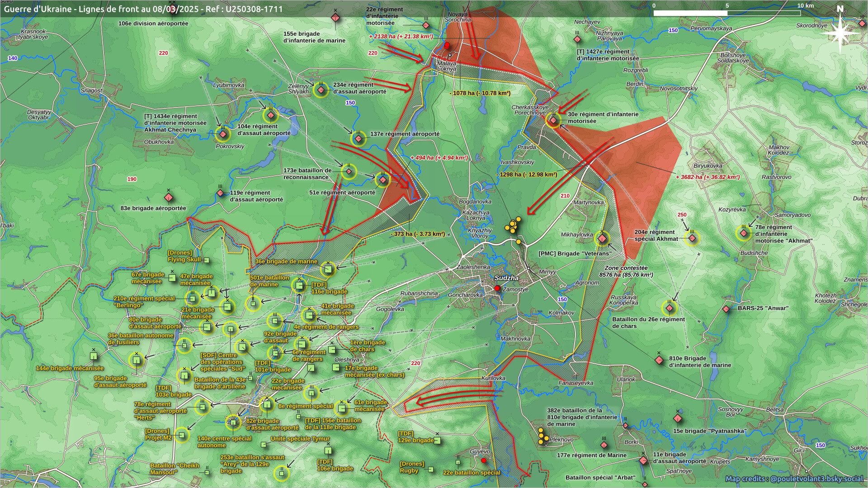Click the Kurilovka village label
The width and height of the screenshot is (868, 488).
coord(493,378)
